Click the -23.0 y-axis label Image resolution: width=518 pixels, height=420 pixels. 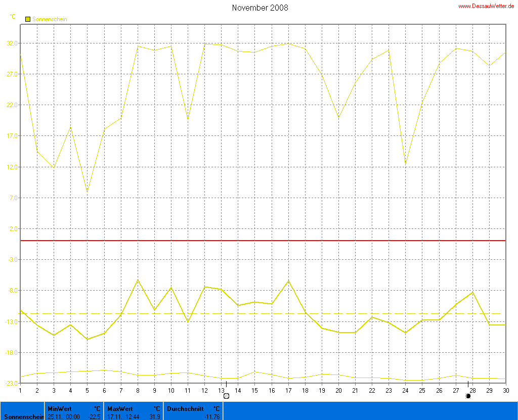coord(11,383)
